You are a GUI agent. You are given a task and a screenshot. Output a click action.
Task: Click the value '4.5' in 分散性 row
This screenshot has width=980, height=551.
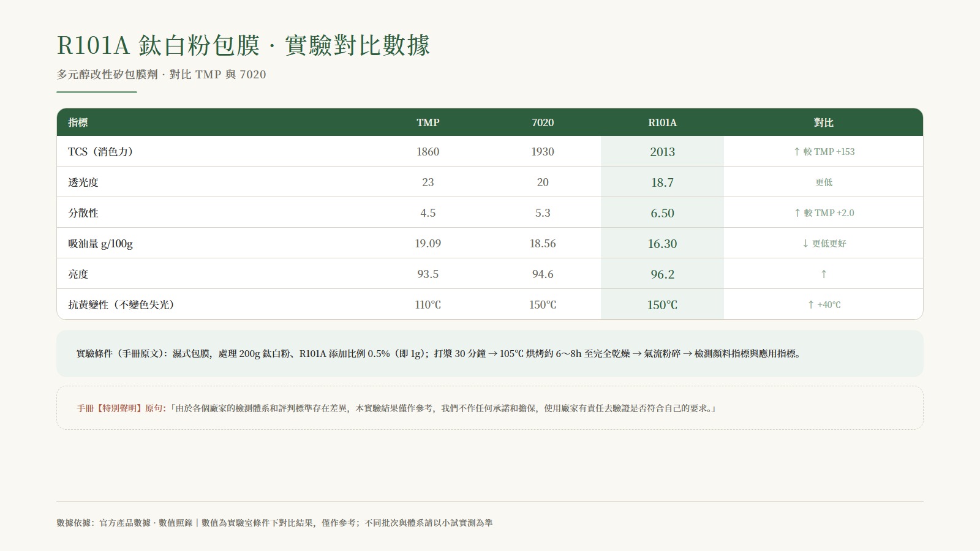point(428,213)
